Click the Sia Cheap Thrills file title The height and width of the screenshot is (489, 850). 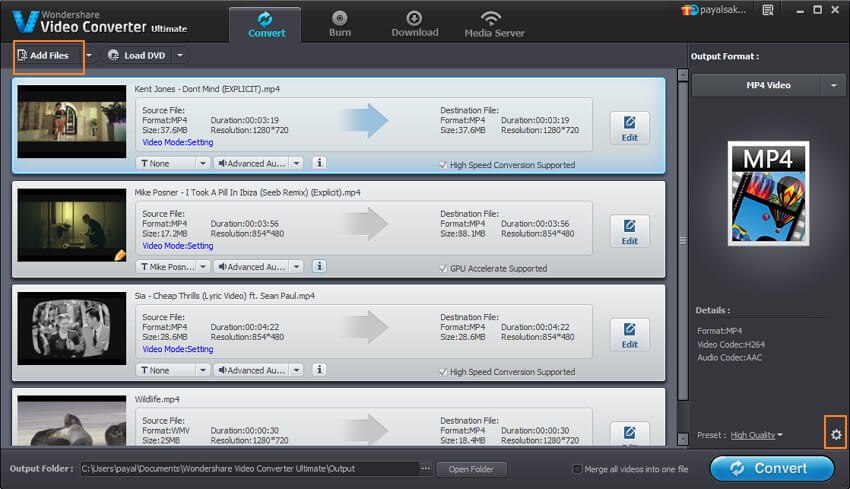[224, 296]
